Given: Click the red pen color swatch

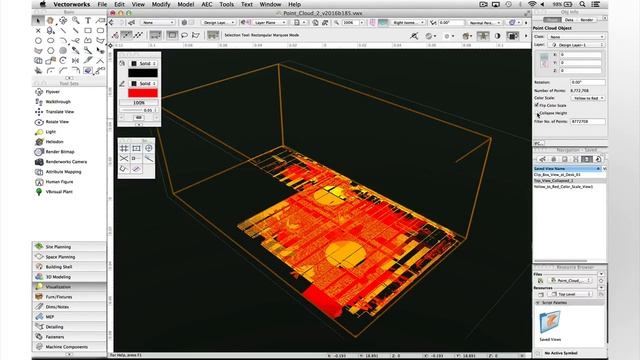Looking at the screenshot, I should click(x=143, y=93).
